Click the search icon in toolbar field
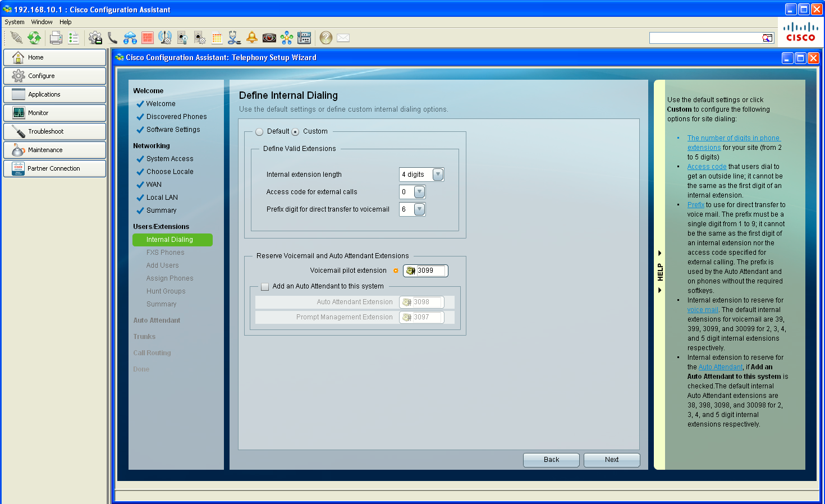Screen dimensions: 825x504 coord(767,38)
